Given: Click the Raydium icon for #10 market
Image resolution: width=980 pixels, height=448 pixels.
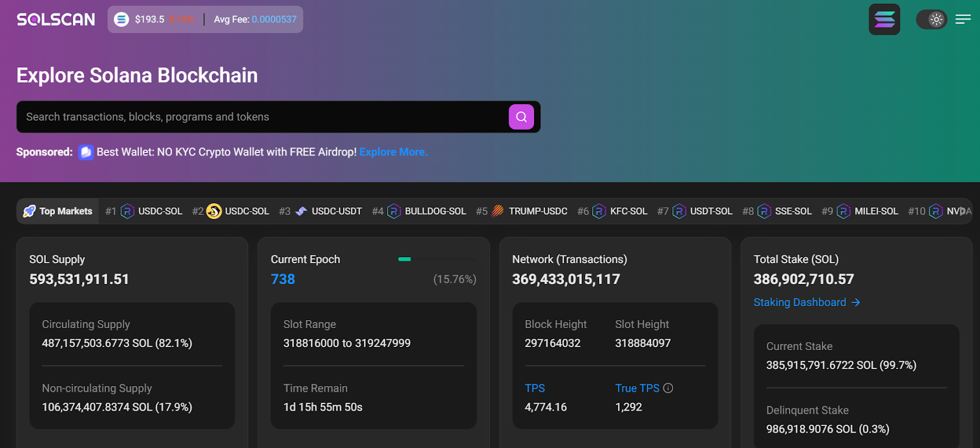Looking at the screenshot, I should [936, 211].
